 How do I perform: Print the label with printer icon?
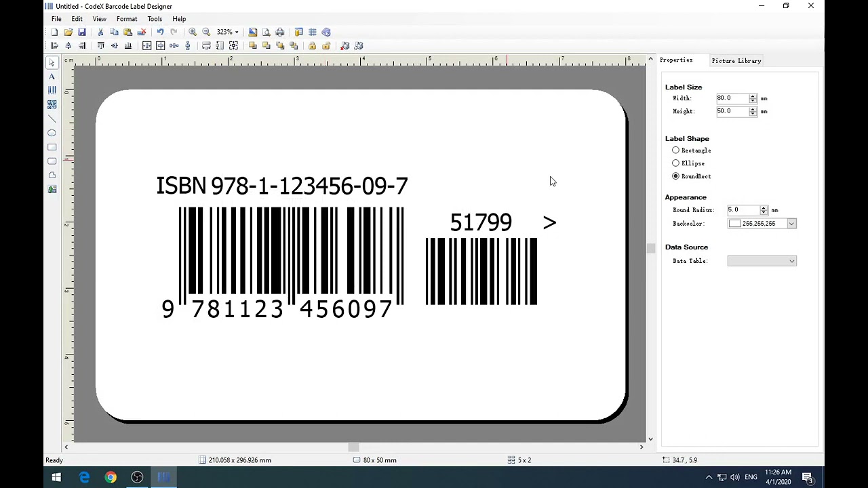coord(279,32)
